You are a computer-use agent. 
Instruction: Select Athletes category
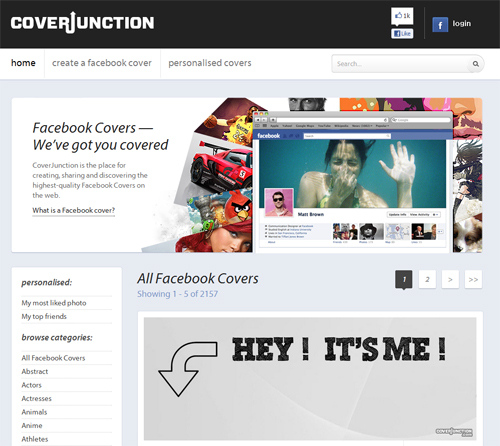point(35,439)
